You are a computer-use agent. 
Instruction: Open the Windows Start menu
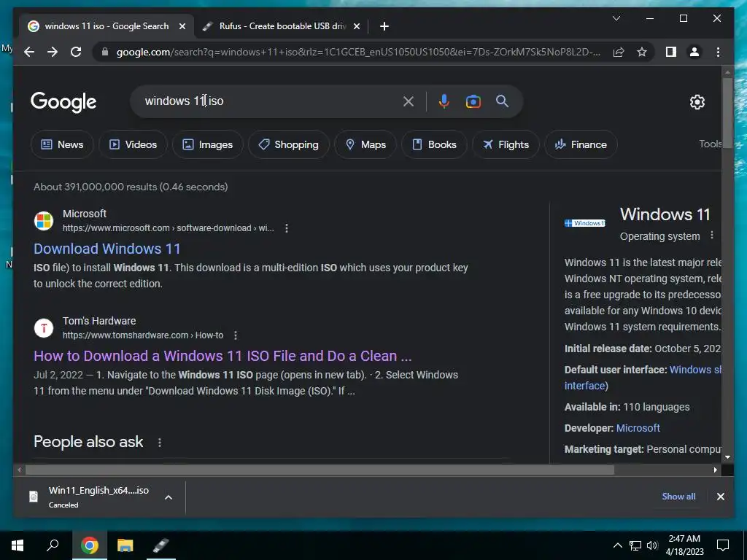coord(18,545)
